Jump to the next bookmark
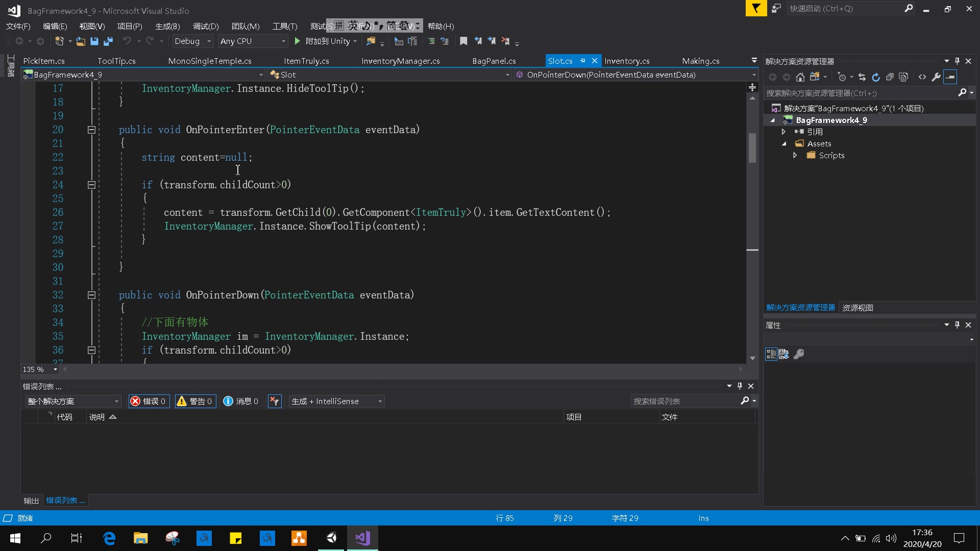Viewport: 980px width, 551px height. coord(493,41)
